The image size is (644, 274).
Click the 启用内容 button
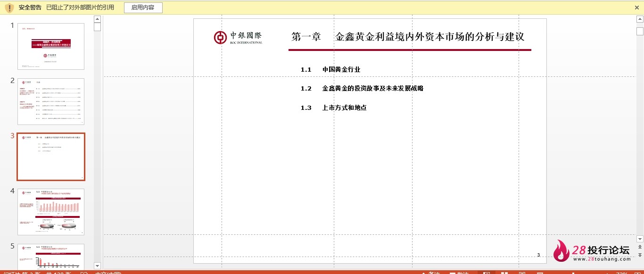143,8
